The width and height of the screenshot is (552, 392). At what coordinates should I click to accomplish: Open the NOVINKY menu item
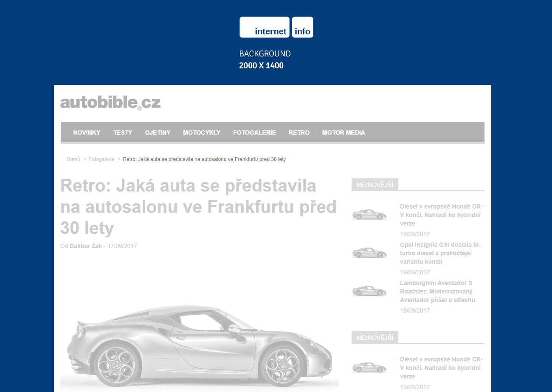click(x=87, y=133)
